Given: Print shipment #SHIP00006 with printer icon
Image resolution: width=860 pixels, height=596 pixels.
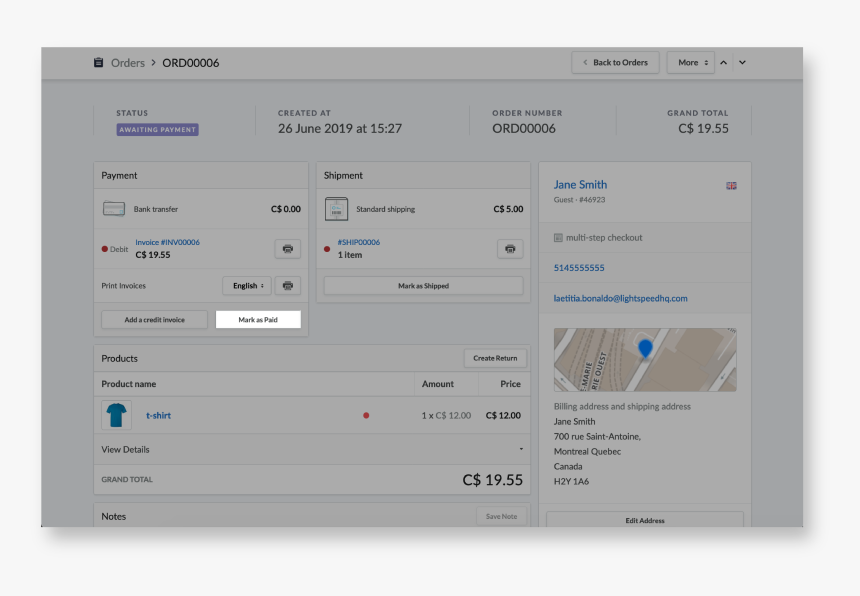Looking at the screenshot, I should 510,249.
